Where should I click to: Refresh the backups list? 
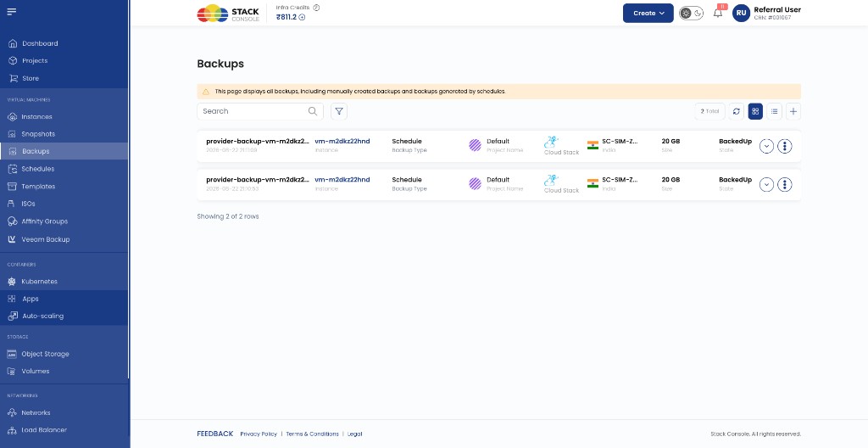click(737, 111)
